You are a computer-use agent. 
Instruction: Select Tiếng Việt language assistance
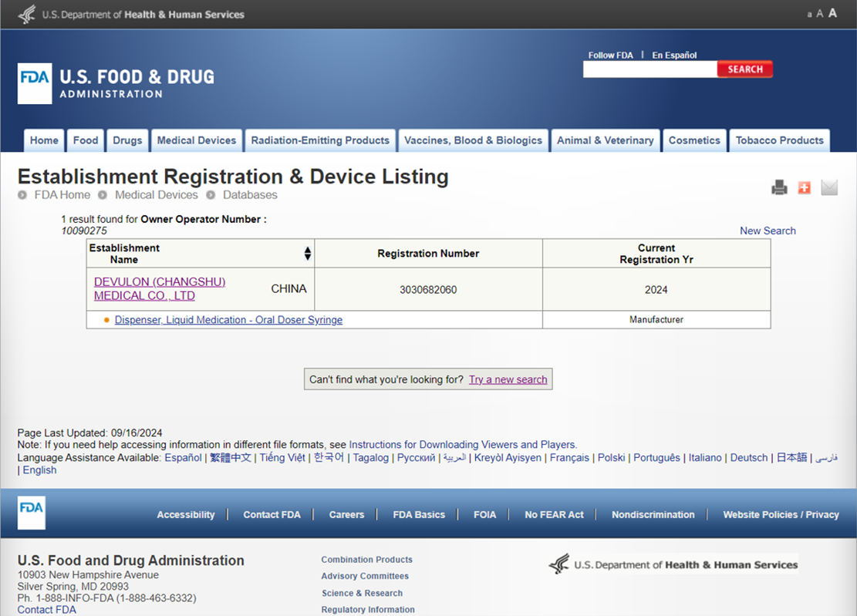click(282, 458)
